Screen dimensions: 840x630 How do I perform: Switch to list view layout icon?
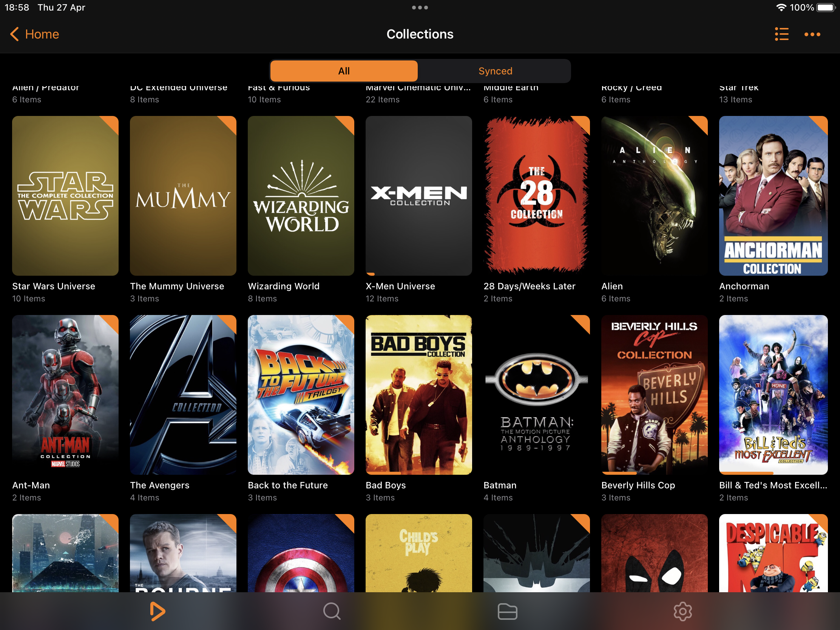coord(781,34)
